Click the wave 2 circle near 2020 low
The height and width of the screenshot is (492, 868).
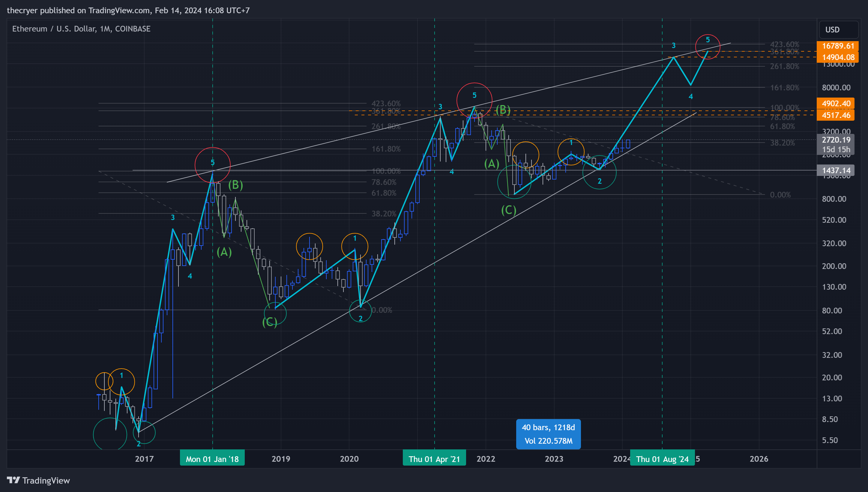click(360, 311)
